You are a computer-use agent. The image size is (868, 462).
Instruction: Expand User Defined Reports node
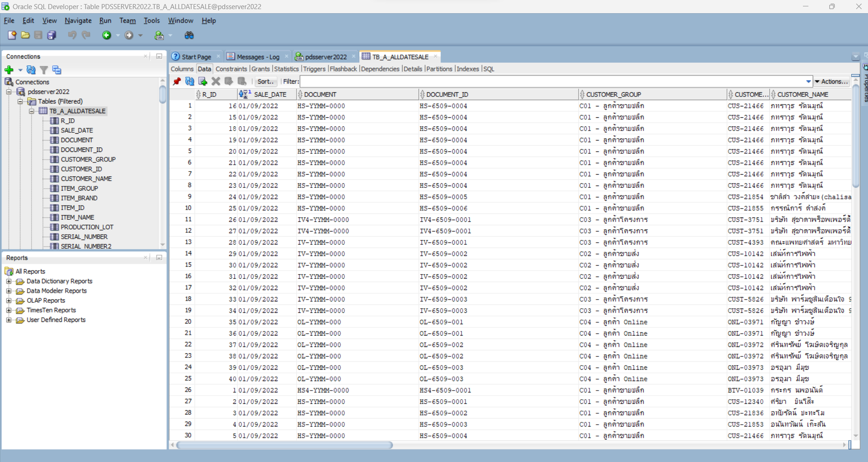click(9, 320)
